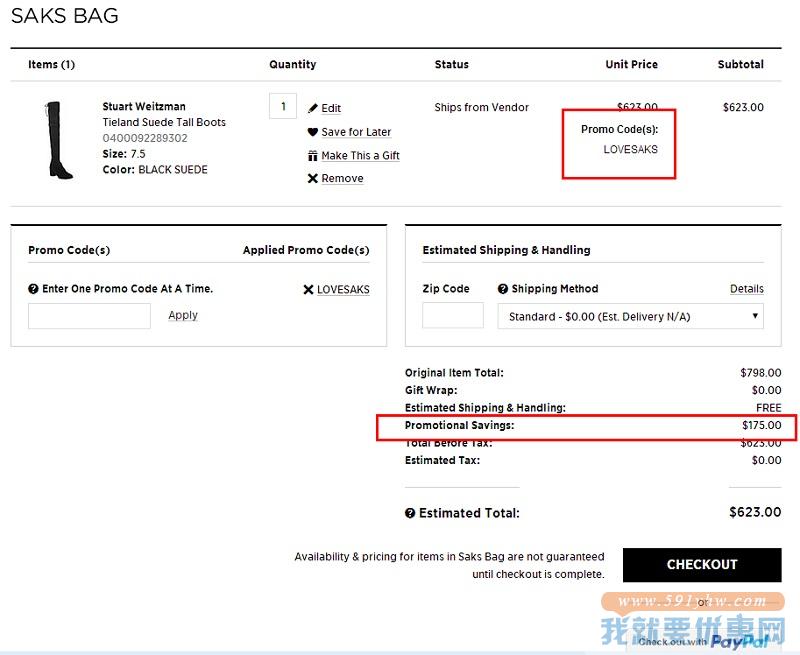
Task: Click the gift box icon
Action: [313, 156]
